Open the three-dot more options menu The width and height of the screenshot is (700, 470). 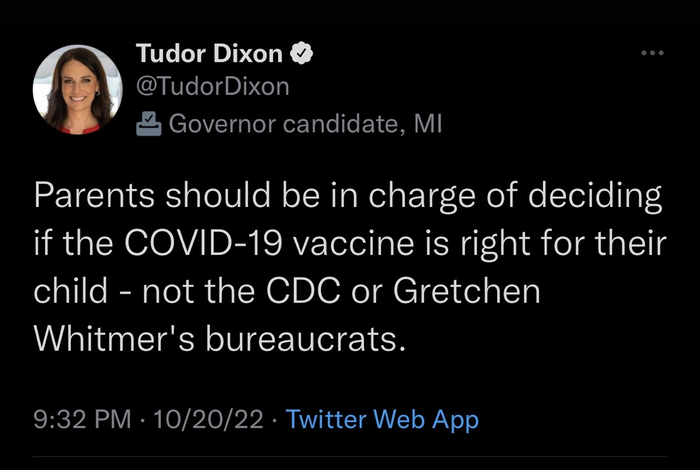[652, 51]
